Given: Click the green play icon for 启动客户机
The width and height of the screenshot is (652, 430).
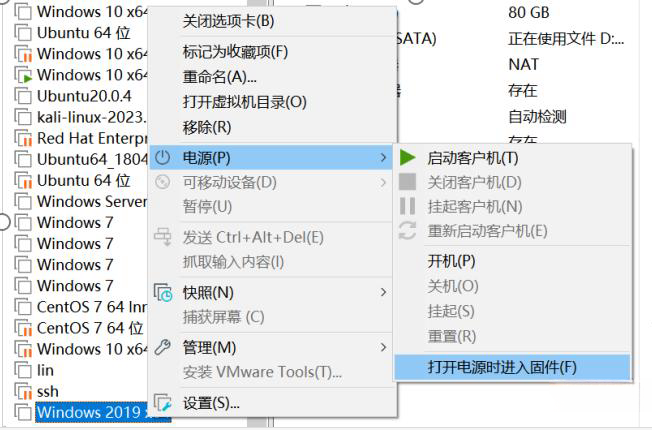Looking at the screenshot, I should (408, 158).
